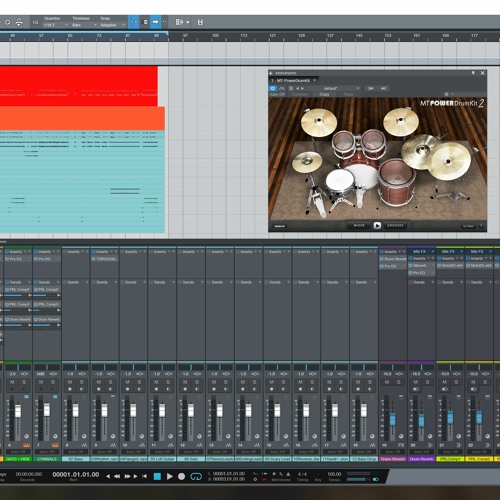Click the FX icon on channel 19
The image size is (500, 500).
pyautogui.click(x=401, y=445)
